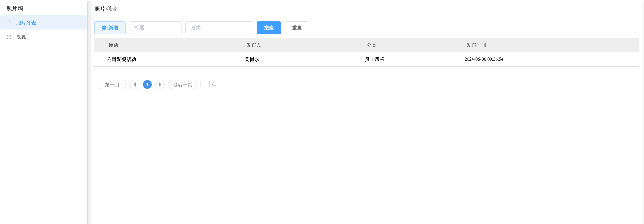Screen dimensions: 644x224
Task: Click the 发布人 column header
Action: (x=253, y=45)
